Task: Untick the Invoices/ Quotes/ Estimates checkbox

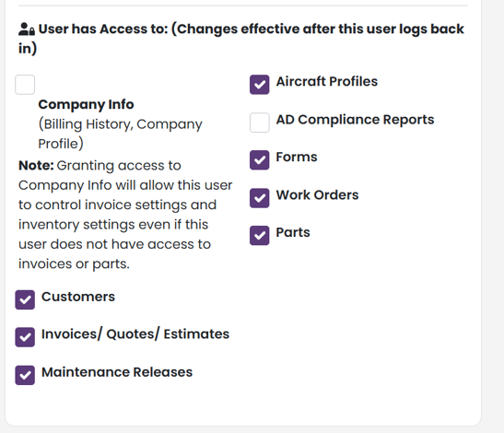Action: [x=25, y=337]
